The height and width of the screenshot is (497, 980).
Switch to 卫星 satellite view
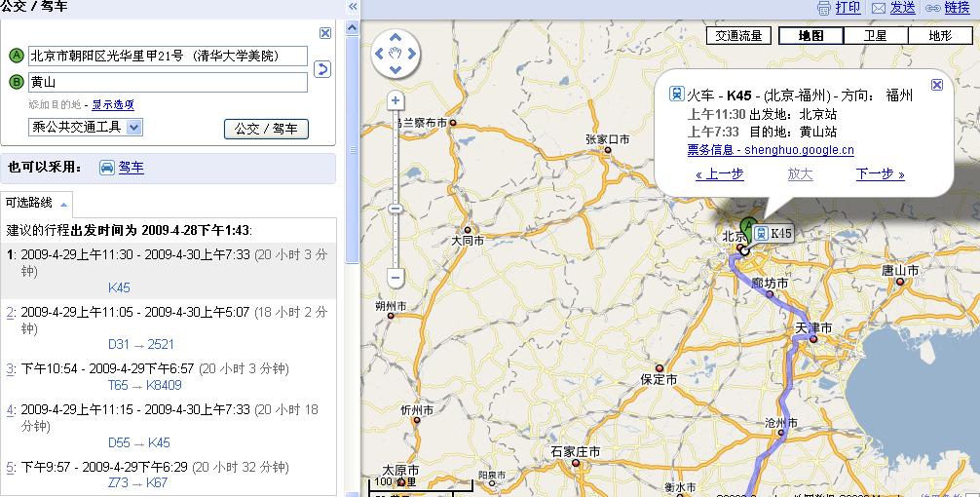click(x=875, y=36)
